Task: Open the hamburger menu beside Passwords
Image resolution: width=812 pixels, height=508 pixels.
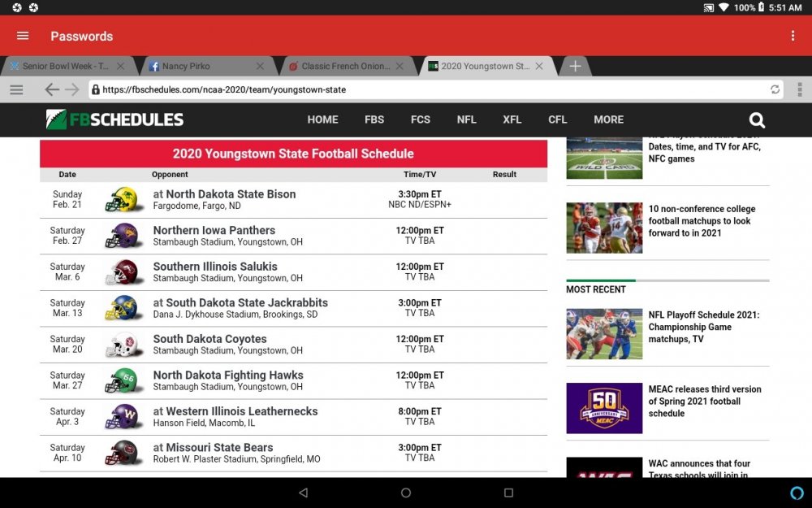Action: click(23, 36)
